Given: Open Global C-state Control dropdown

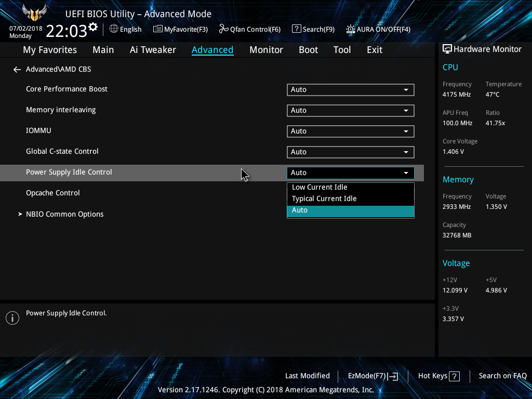Looking at the screenshot, I should click(351, 152).
